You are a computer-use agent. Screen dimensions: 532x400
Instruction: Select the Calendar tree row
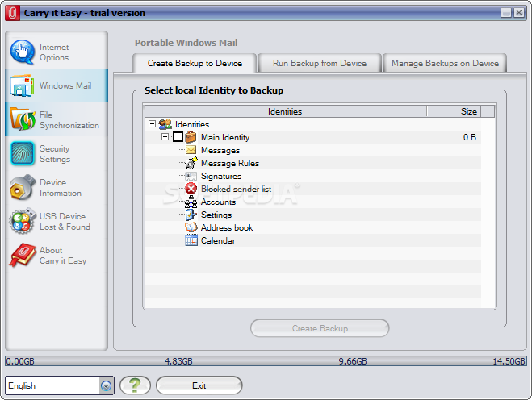pos(312,240)
